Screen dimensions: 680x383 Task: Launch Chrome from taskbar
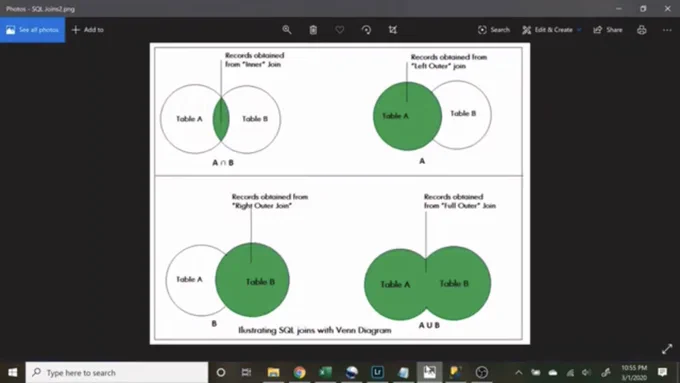click(x=299, y=372)
